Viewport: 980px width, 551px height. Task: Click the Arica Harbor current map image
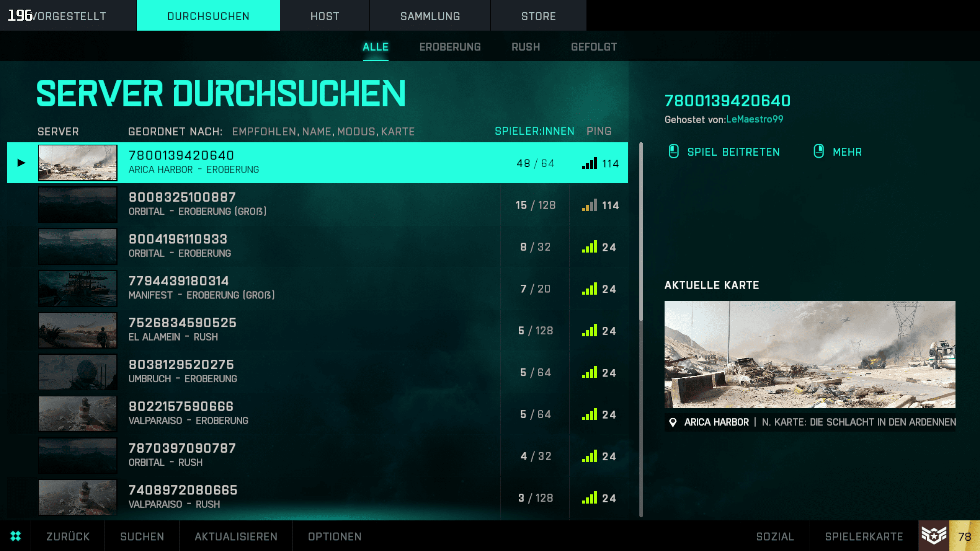(810, 354)
